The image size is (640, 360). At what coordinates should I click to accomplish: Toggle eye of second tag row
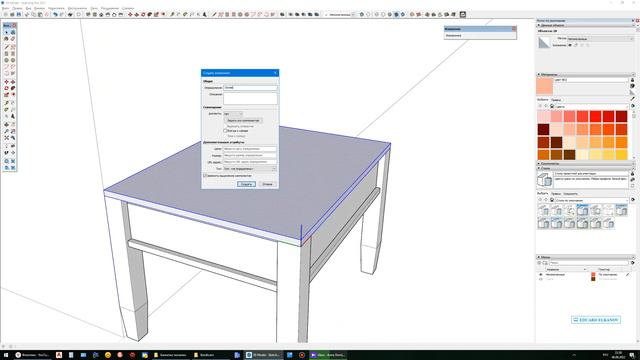coord(541,279)
